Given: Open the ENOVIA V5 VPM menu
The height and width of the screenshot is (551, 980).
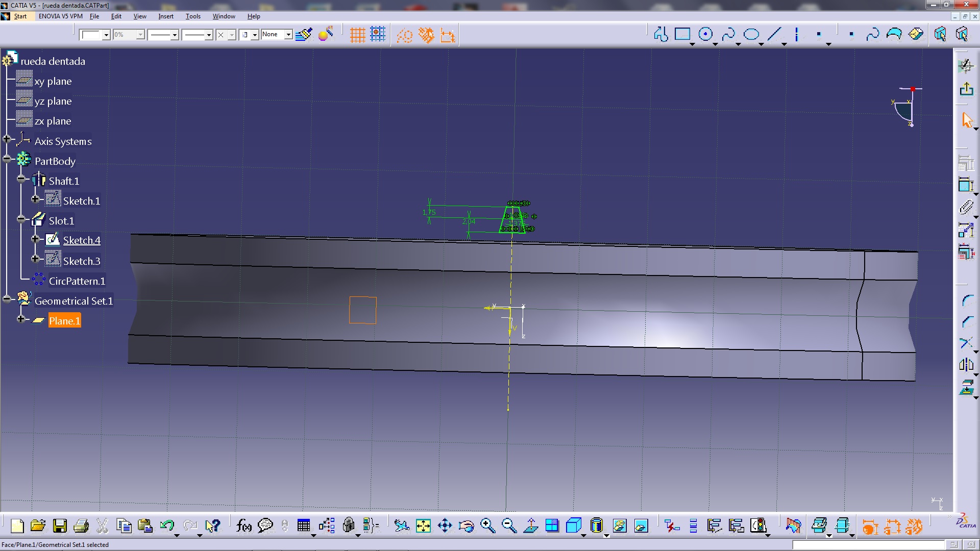Looking at the screenshot, I should pos(61,16).
